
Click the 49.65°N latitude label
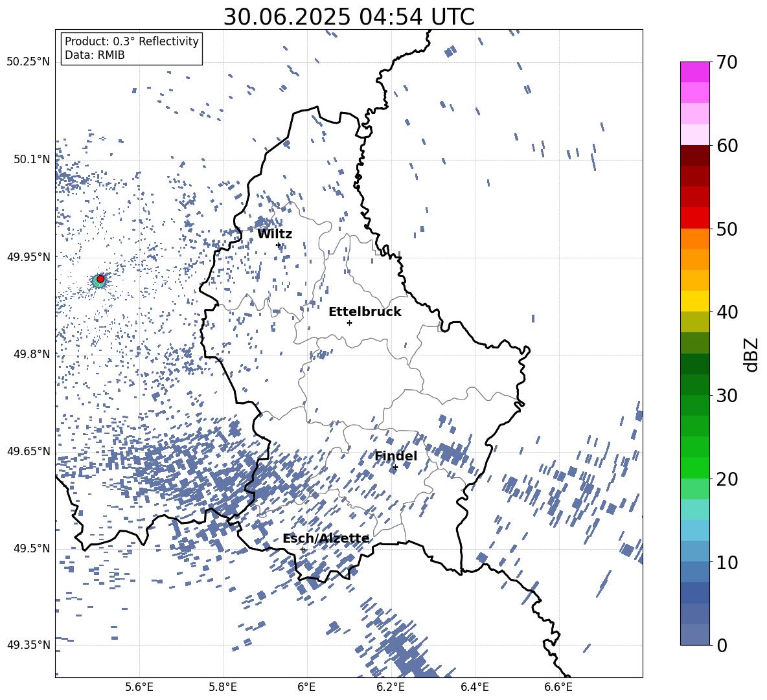pos(29,451)
